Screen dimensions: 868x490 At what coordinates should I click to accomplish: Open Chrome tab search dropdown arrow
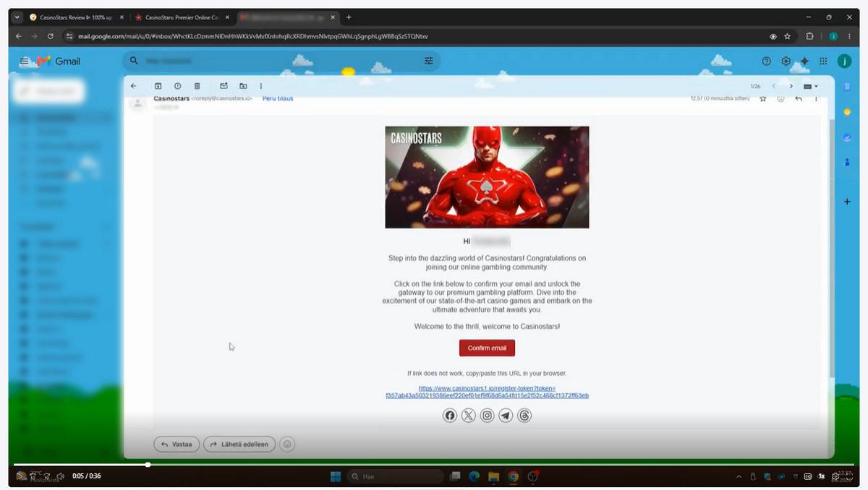[17, 17]
